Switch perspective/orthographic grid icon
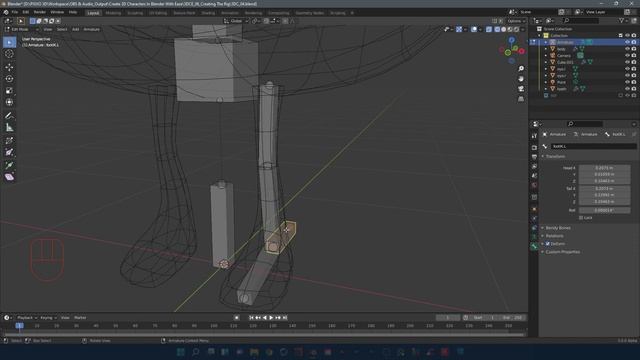This screenshot has height=360, width=640. [x=521, y=99]
